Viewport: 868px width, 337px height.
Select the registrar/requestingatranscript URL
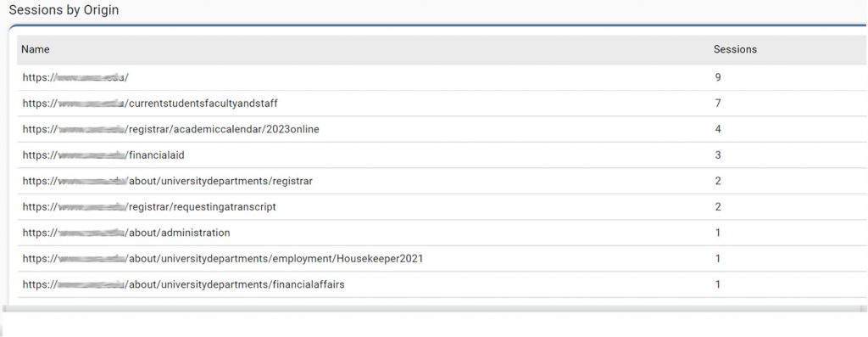click(149, 207)
